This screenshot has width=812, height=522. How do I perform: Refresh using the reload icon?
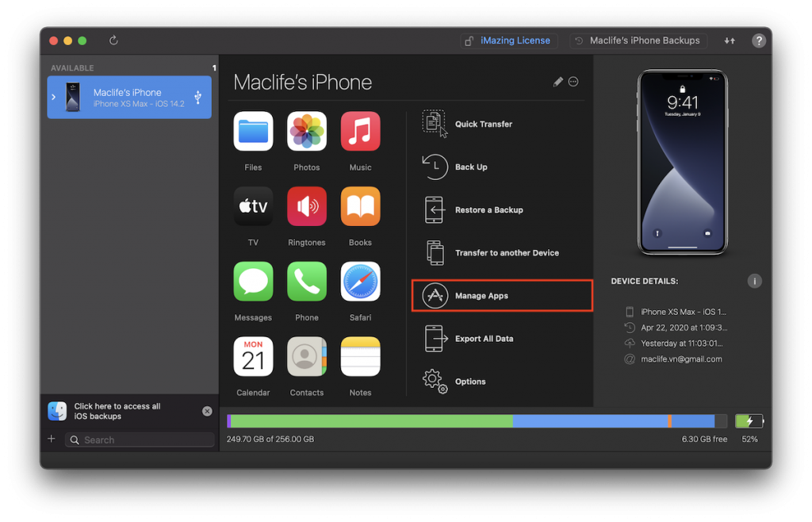tap(113, 40)
